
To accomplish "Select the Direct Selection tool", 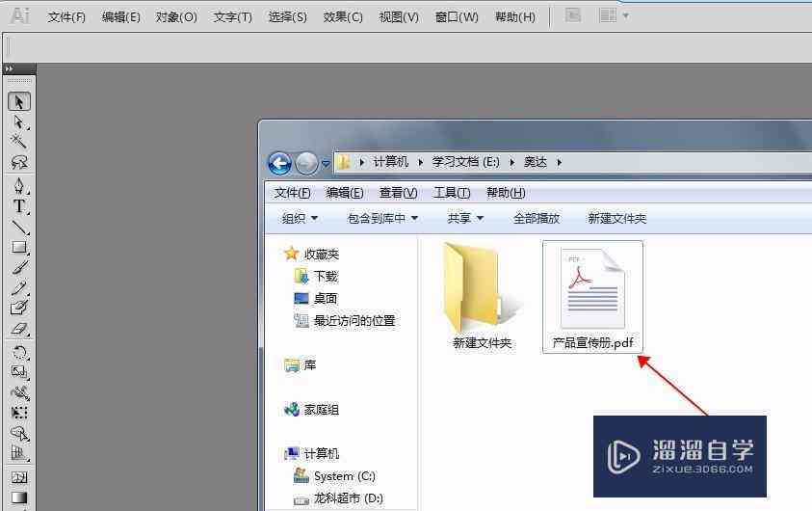I will [x=19, y=122].
